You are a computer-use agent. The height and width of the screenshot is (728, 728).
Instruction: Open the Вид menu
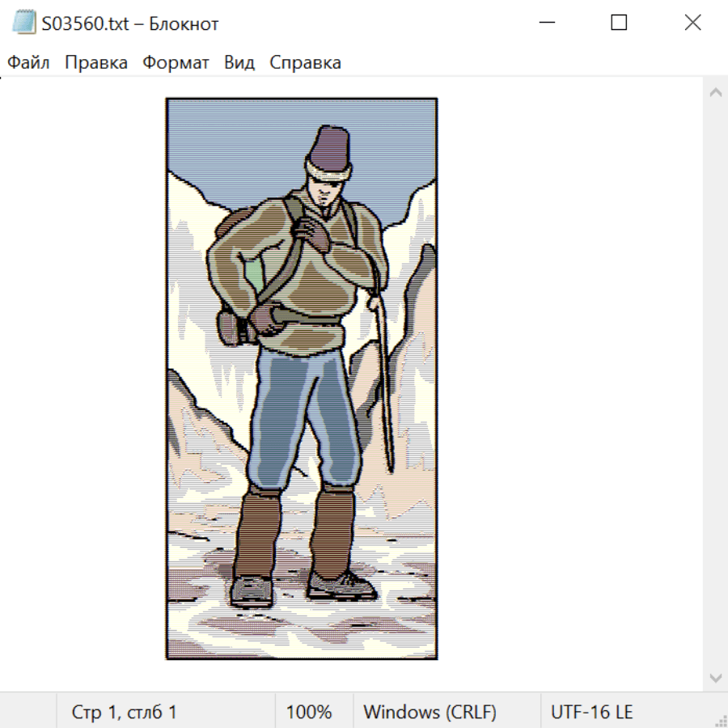(239, 63)
